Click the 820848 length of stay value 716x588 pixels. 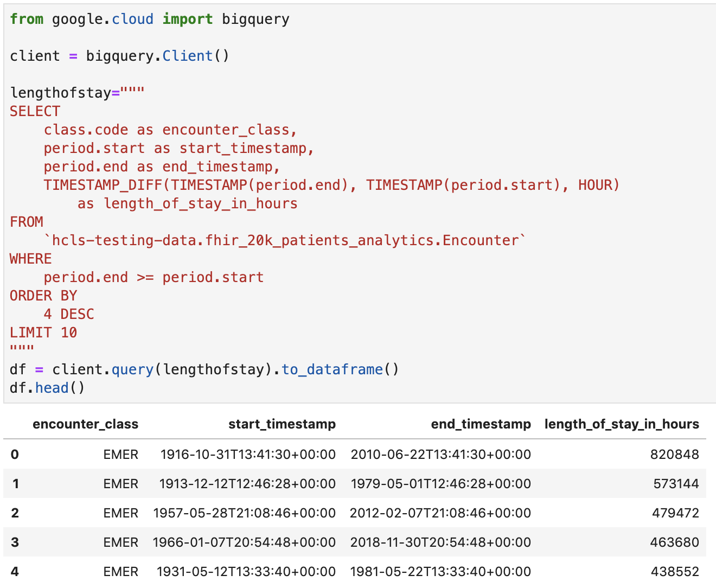674,455
